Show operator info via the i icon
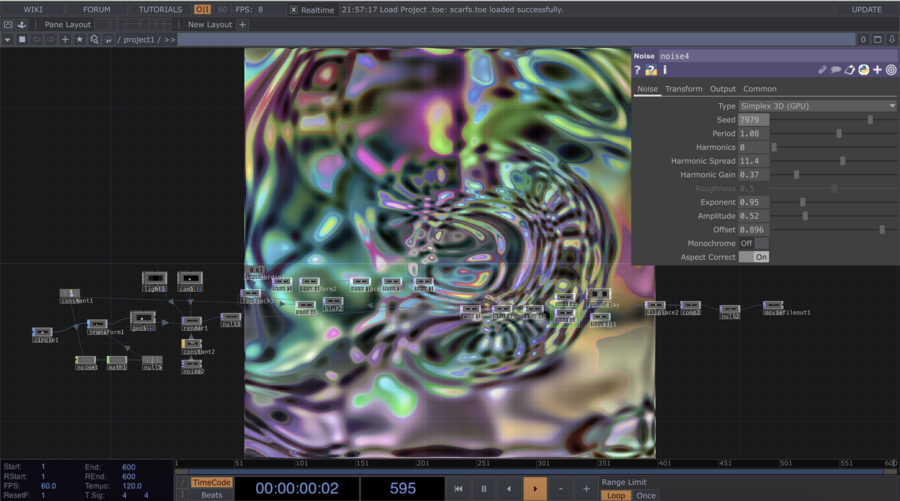The height and width of the screenshot is (501, 900). pyautogui.click(x=665, y=69)
